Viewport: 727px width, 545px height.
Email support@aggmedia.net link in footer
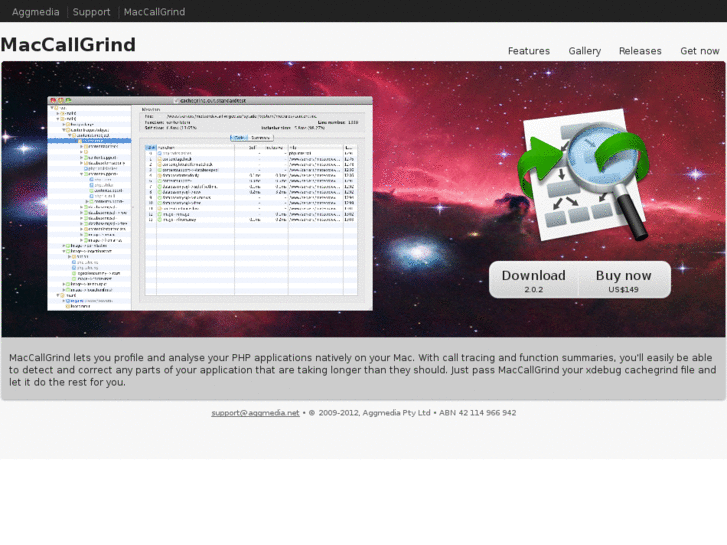click(x=255, y=413)
